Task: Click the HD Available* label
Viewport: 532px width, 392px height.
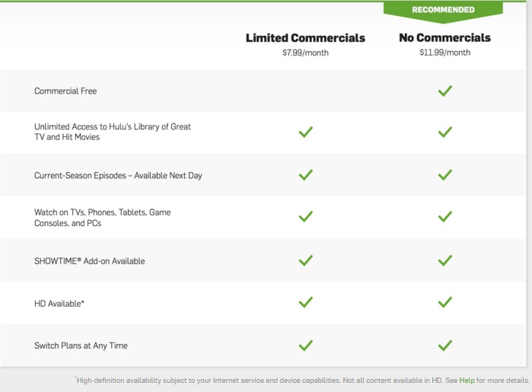Action: click(x=59, y=304)
